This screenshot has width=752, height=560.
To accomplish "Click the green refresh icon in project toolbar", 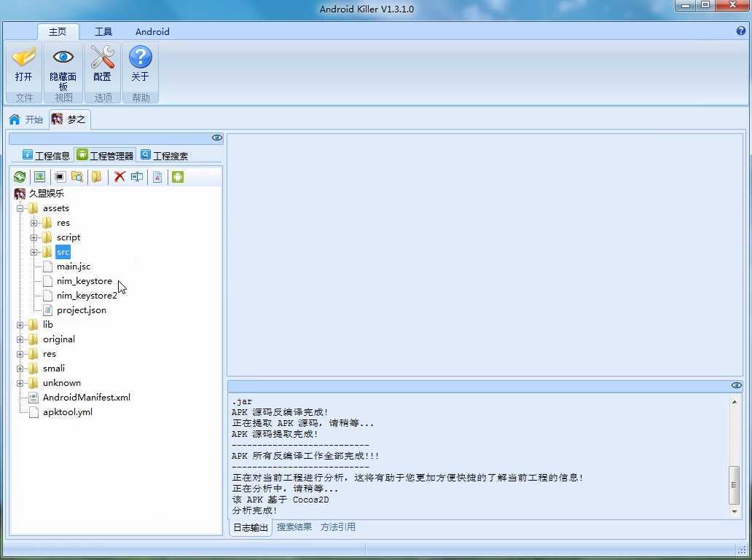I will (20, 177).
